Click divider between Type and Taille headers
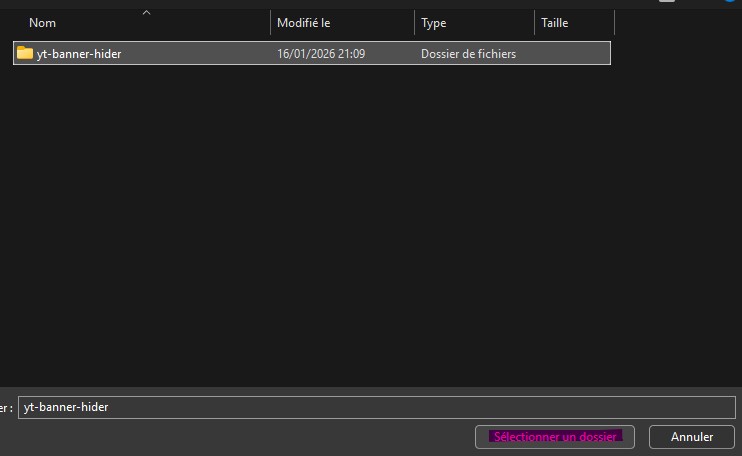742x456 pixels. [535, 23]
